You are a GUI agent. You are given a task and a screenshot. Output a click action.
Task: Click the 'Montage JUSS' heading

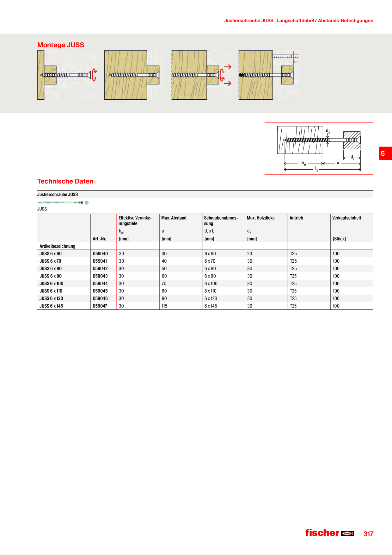[x=61, y=45]
